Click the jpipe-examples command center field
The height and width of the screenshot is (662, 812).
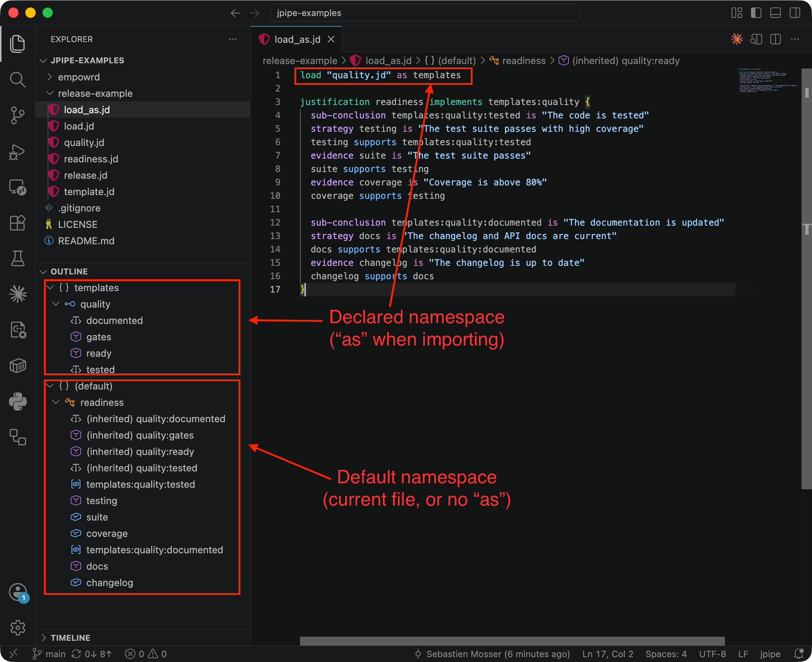pyautogui.click(x=425, y=13)
